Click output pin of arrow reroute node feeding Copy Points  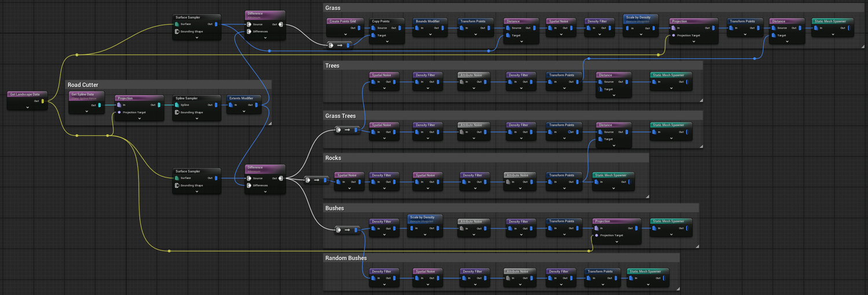point(349,45)
